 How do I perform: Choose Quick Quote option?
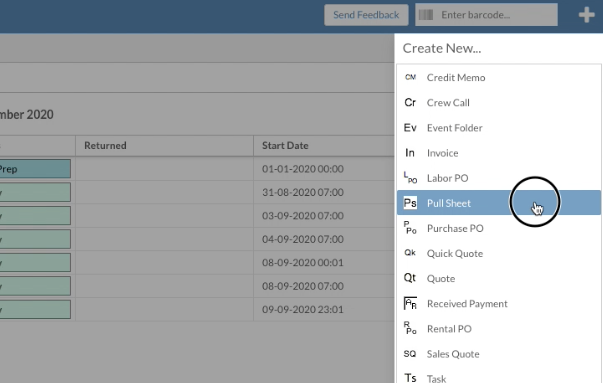[x=499, y=253]
